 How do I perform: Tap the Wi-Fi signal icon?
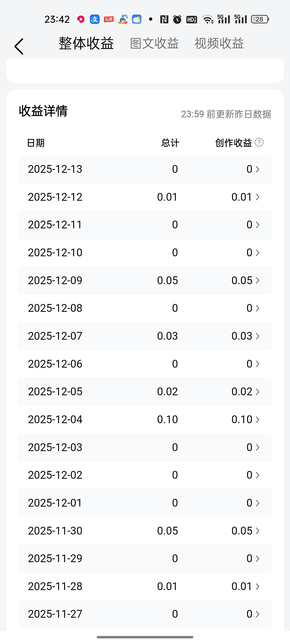pos(208,19)
